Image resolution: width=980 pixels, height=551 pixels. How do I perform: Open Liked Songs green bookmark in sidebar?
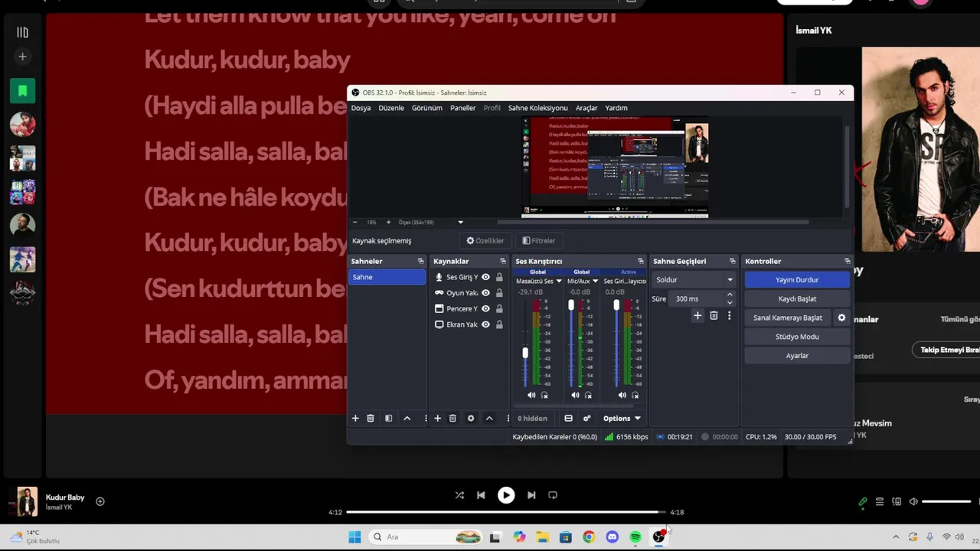[x=22, y=91]
